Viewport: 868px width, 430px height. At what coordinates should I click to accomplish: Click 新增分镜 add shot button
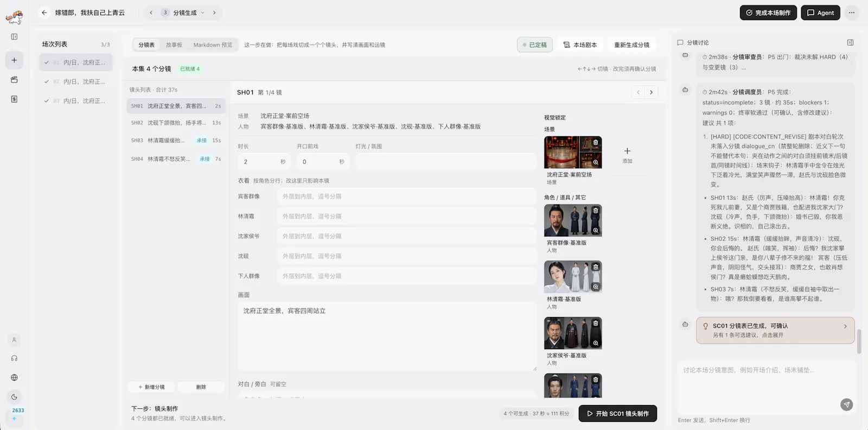(151, 387)
